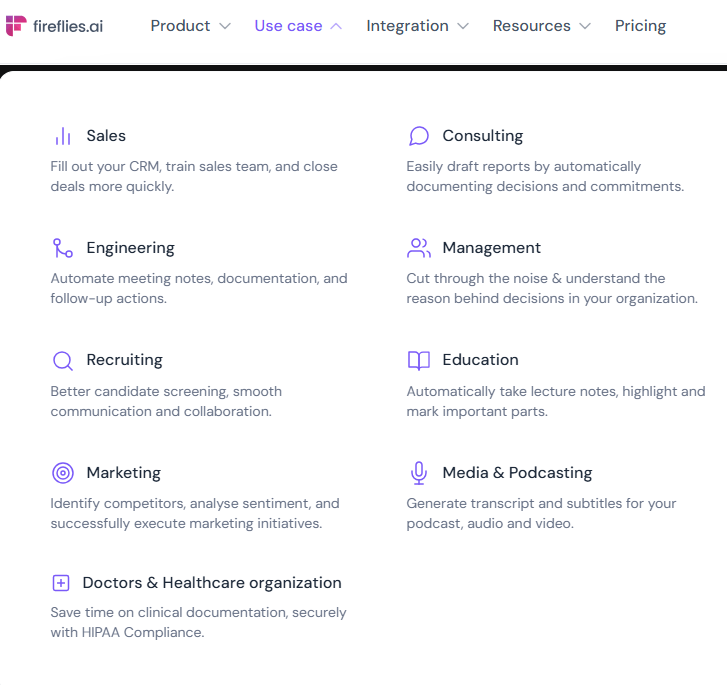Click the Education description text
Screen dimensions: 727x685
click(x=555, y=401)
